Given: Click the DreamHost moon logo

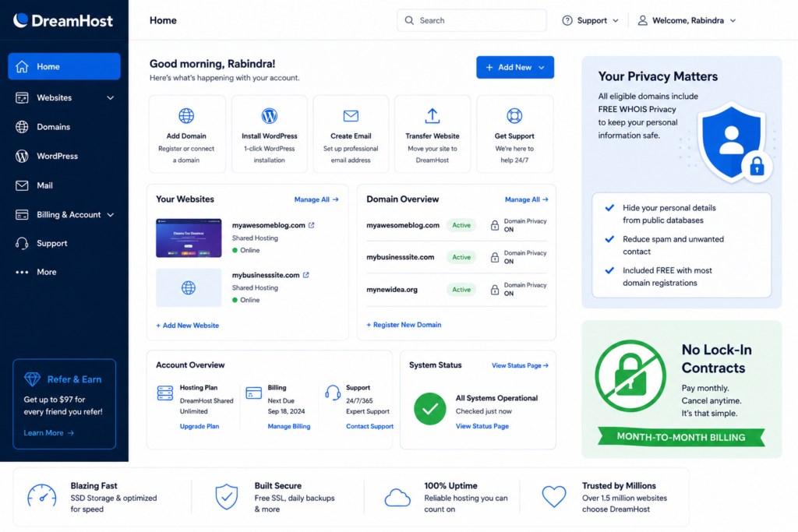Looking at the screenshot, I should point(20,19).
